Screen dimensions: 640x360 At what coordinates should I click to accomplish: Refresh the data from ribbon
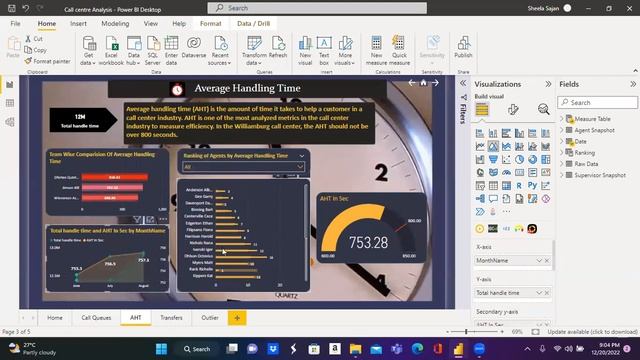[278, 47]
